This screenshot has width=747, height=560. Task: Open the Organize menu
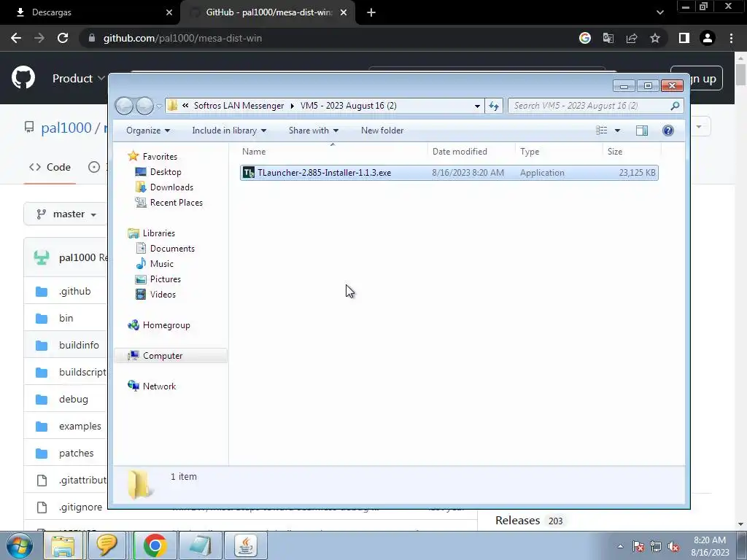[147, 131]
